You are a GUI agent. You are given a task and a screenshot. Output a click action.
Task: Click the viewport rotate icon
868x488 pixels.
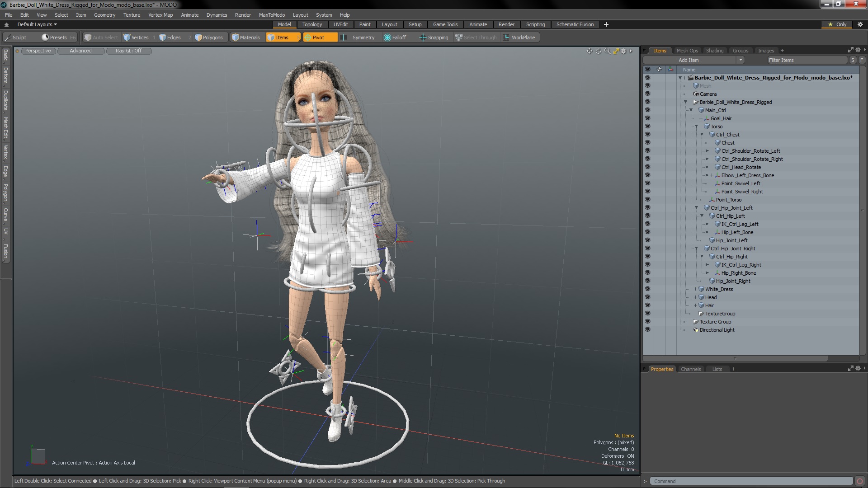pos(598,51)
